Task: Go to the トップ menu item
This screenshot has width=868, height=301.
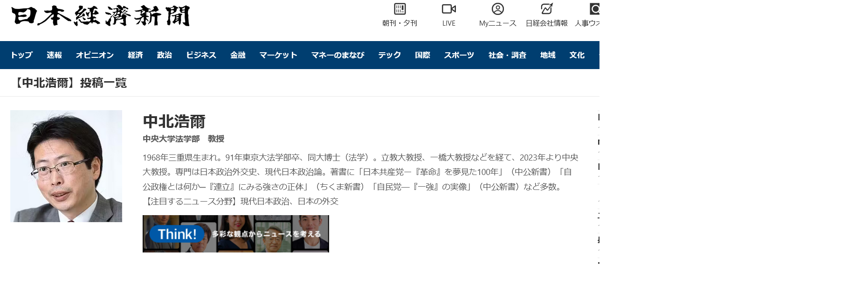Action: click(21, 55)
